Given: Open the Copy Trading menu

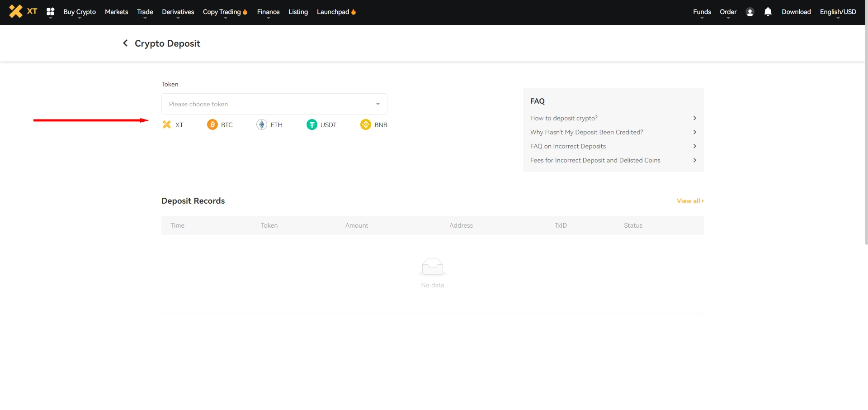Looking at the screenshot, I should [225, 12].
